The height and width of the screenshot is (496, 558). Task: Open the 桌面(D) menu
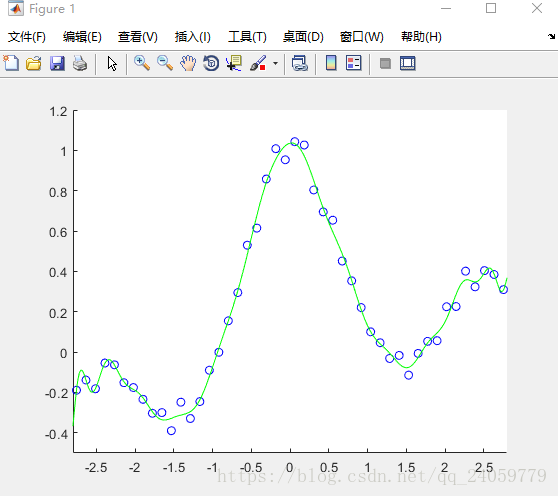pyautogui.click(x=303, y=37)
